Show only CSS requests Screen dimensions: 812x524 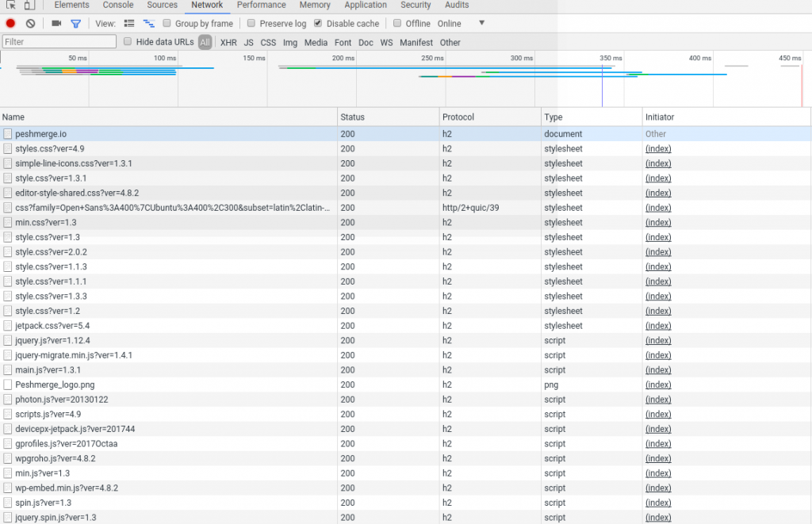tap(268, 43)
